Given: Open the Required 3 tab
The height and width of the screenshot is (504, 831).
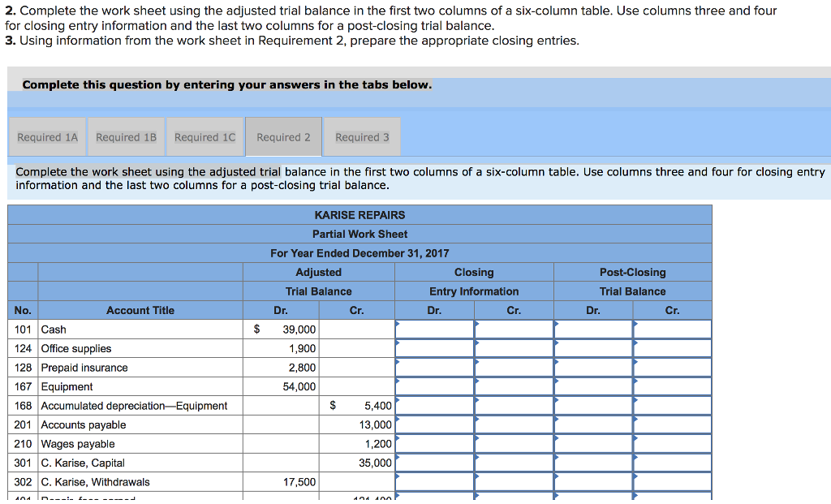Looking at the screenshot, I should point(361,136).
